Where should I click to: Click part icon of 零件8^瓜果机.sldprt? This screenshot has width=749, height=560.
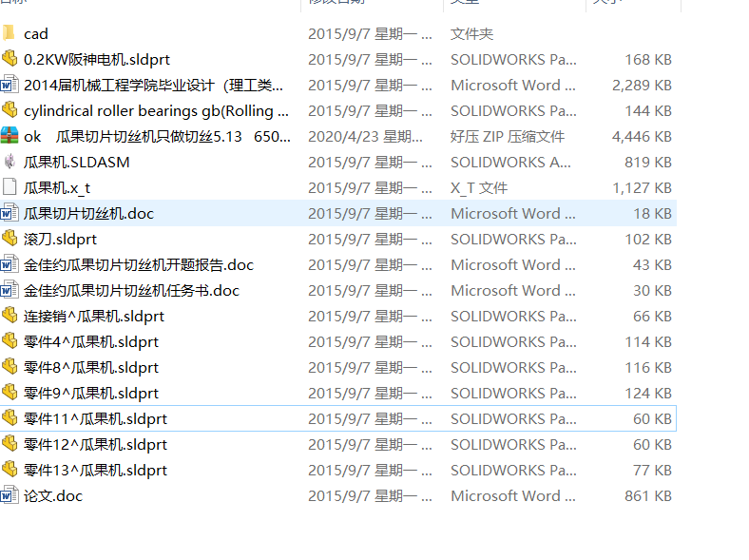point(10,366)
